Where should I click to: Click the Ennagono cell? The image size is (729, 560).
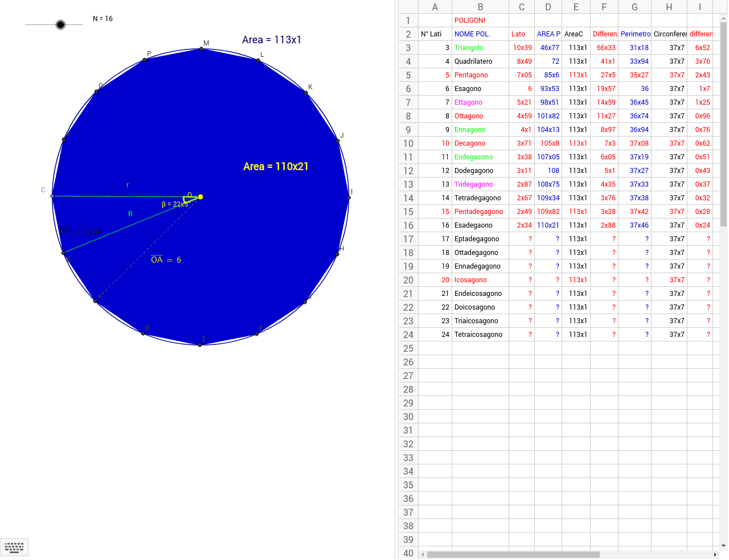click(x=481, y=130)
